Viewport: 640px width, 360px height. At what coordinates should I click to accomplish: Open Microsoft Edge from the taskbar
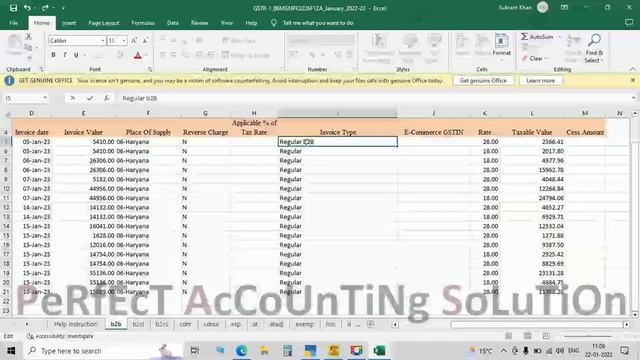click(x=242, y=351)
